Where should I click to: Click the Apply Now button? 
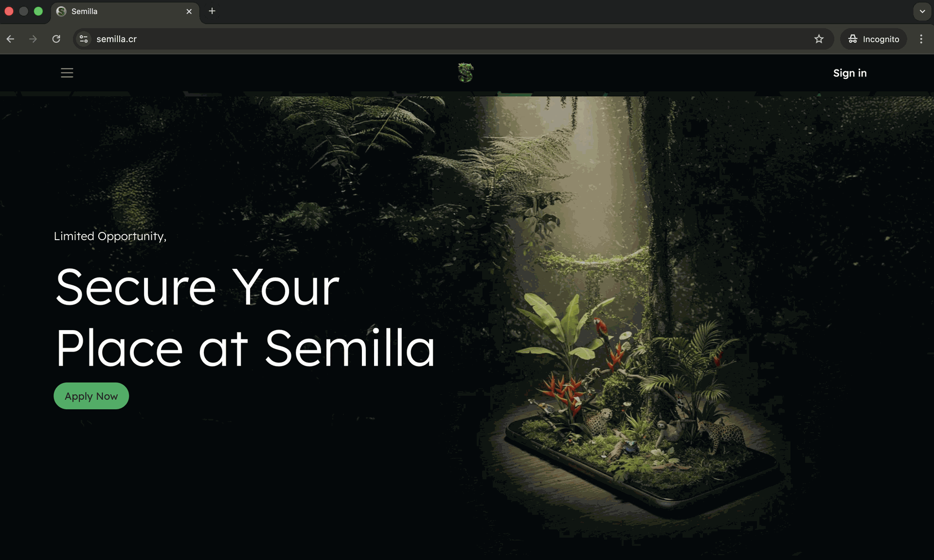coord(91,396)
